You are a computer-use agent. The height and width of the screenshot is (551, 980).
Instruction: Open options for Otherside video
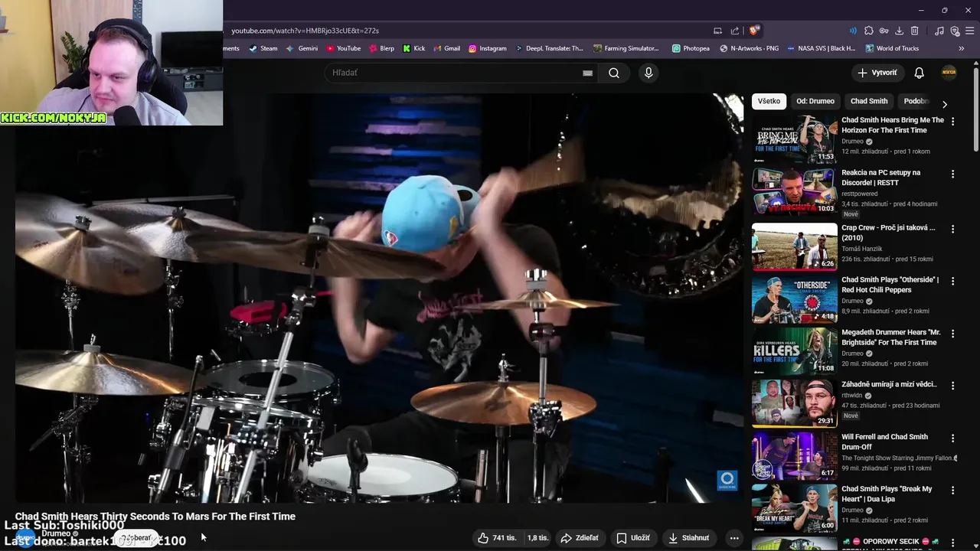[952, 281]
